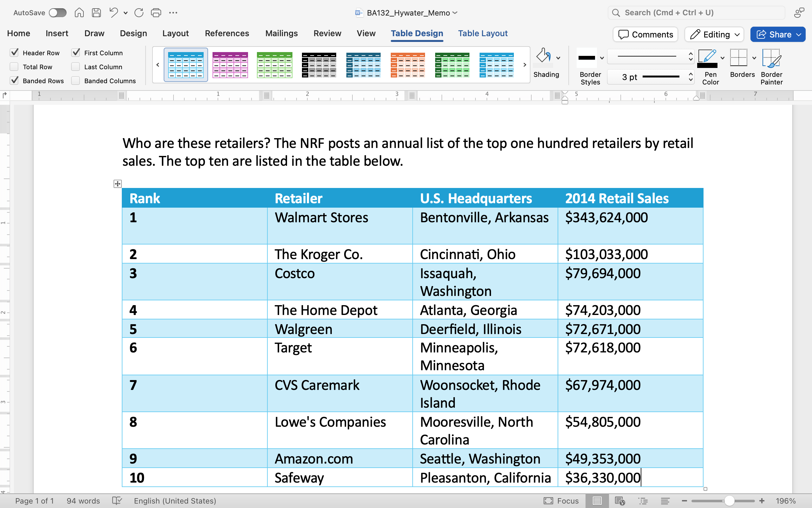Check Banded Columns checkbox
Viewport: 812px width, 508px height.
76,81
